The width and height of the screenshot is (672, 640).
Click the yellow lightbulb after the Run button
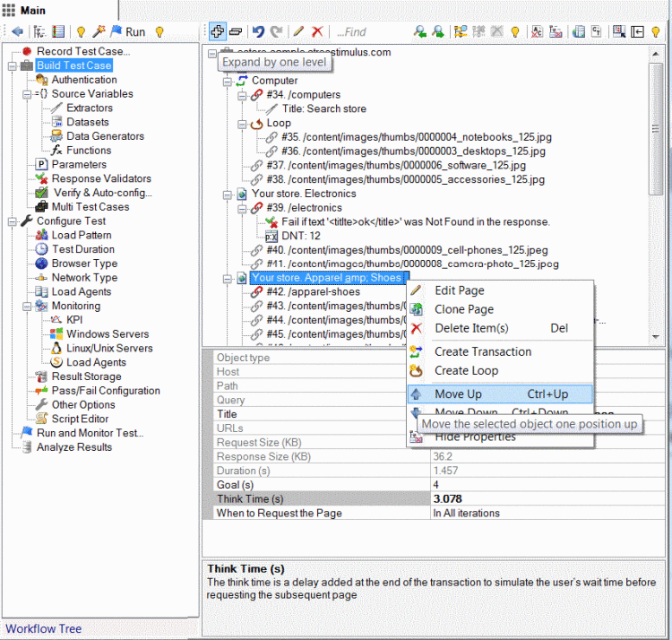coord(159,31)
